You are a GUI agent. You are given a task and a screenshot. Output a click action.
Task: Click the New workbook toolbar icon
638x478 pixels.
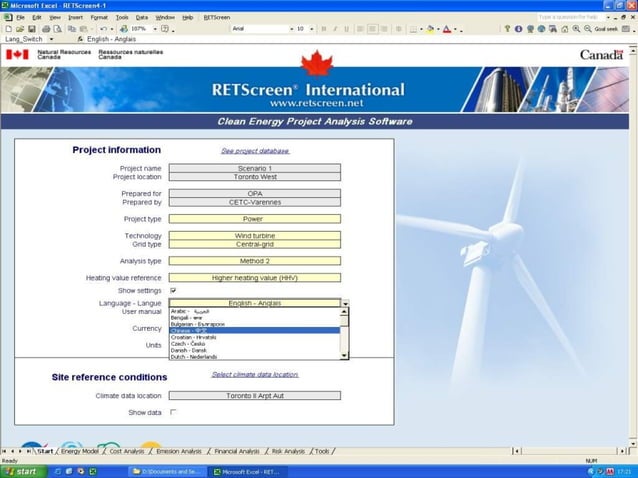coord(8,29)
